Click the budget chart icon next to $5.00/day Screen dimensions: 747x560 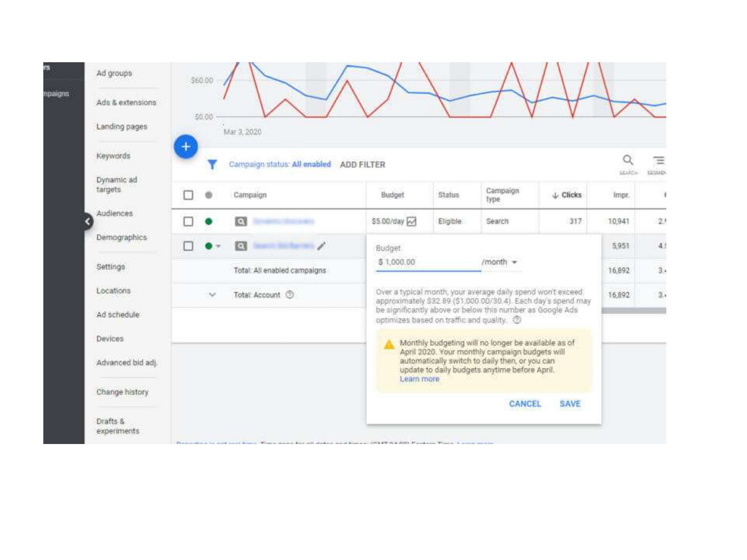click(412, 222)
